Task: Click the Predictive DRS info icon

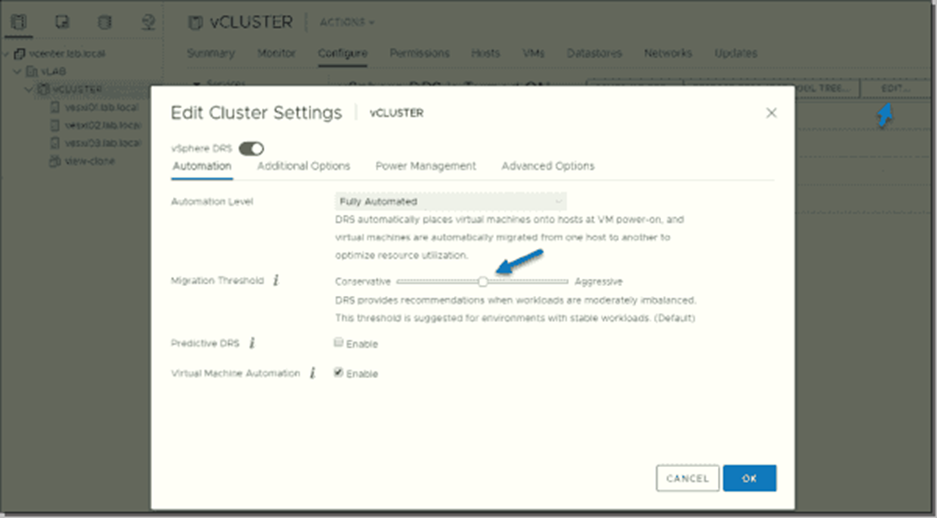Action: (252, 343)
